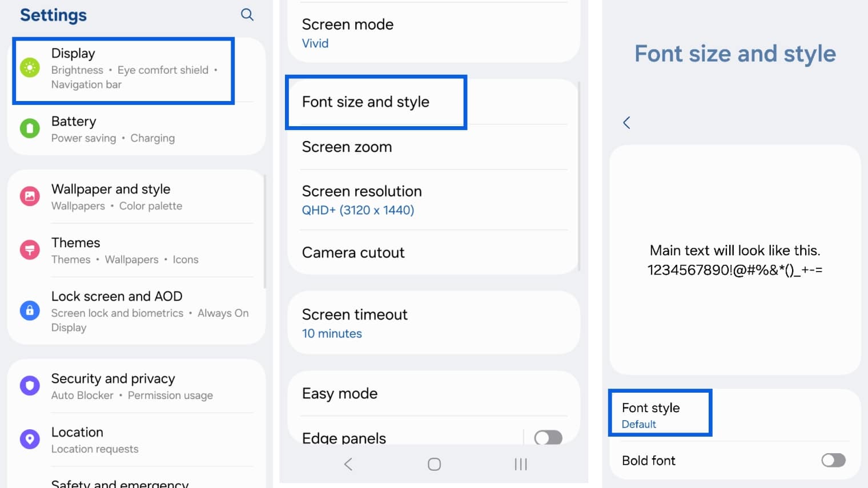The height and width of the screenshot is (488, 868).
Task: Tap the Settings search magnifier icon
Action: [247, 15]
